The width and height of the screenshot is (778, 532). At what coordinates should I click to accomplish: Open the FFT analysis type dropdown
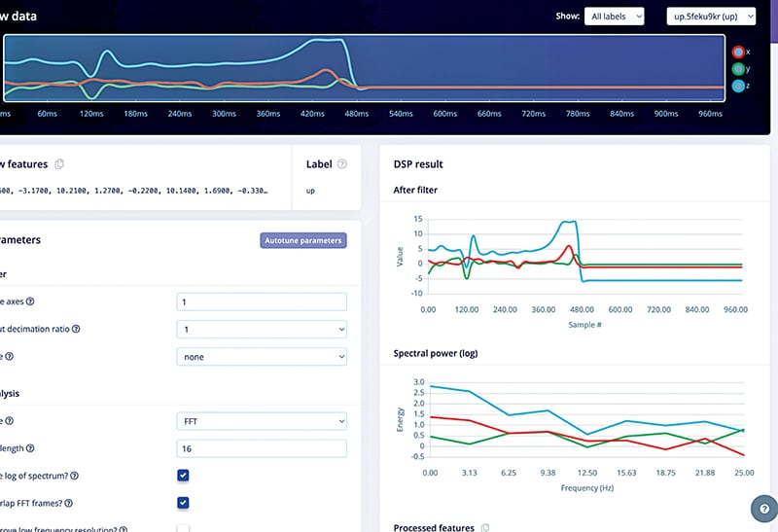coord(262,421)
